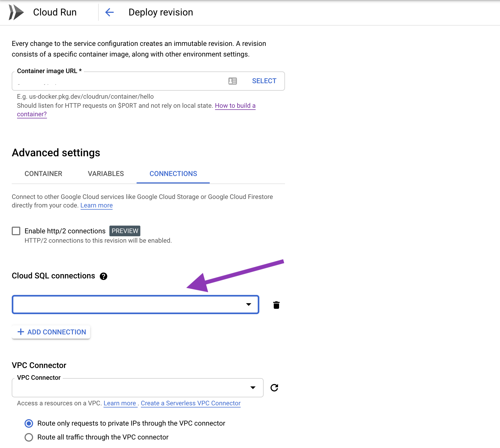The image size is (500, 448).
Task: Click the Cloud Run logo icon
Action: coord(16,12)
